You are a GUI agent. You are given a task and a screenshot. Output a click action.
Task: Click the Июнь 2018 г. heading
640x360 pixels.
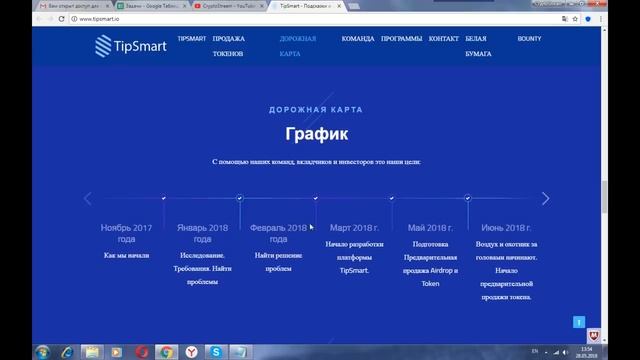(506, 228)
